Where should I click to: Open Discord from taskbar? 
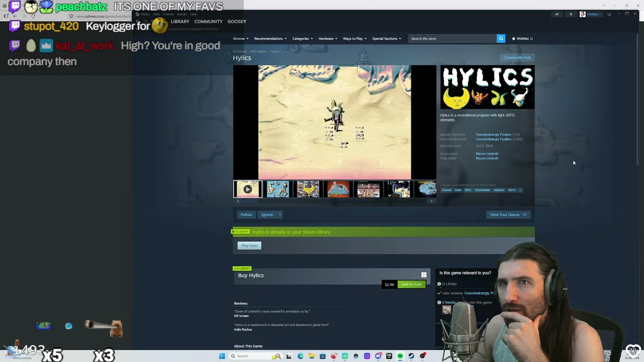(378, 356)
